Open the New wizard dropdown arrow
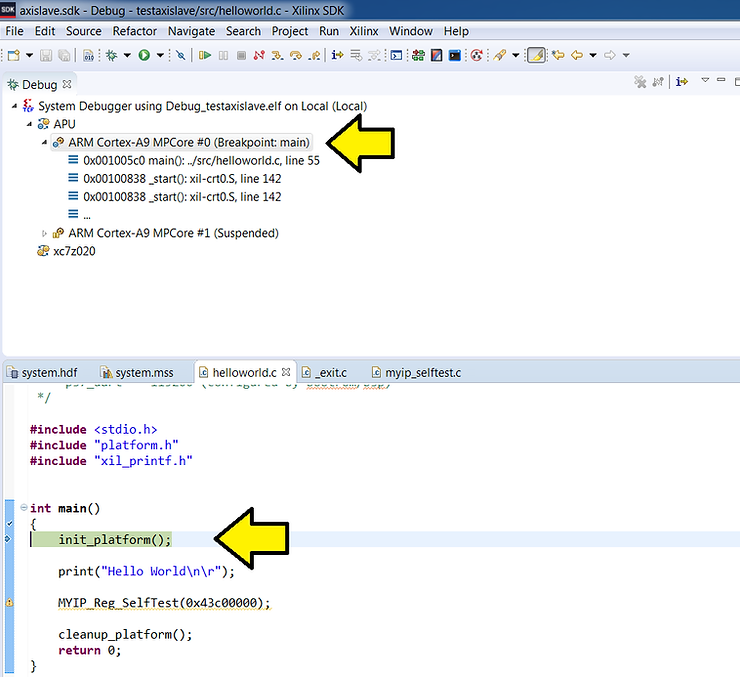Image resolution: width=740 pixels, height=677 pixels. tap(29, 55)
